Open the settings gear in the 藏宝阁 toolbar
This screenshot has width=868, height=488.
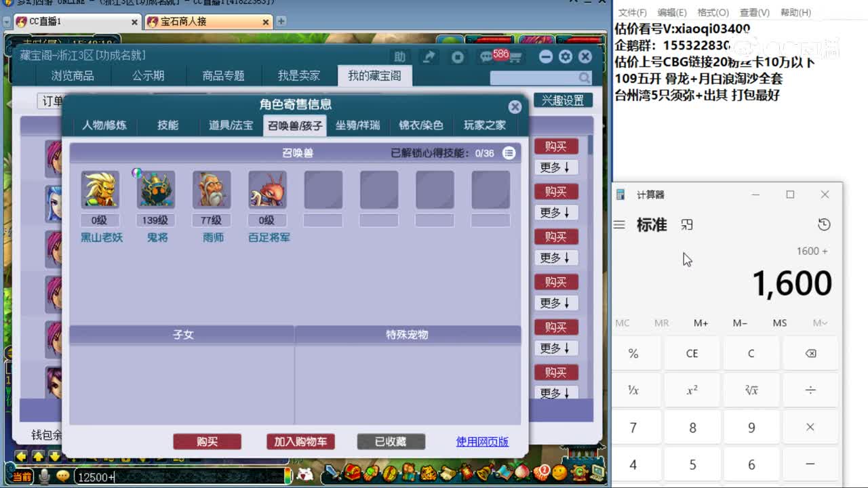[x=566, y=57]
